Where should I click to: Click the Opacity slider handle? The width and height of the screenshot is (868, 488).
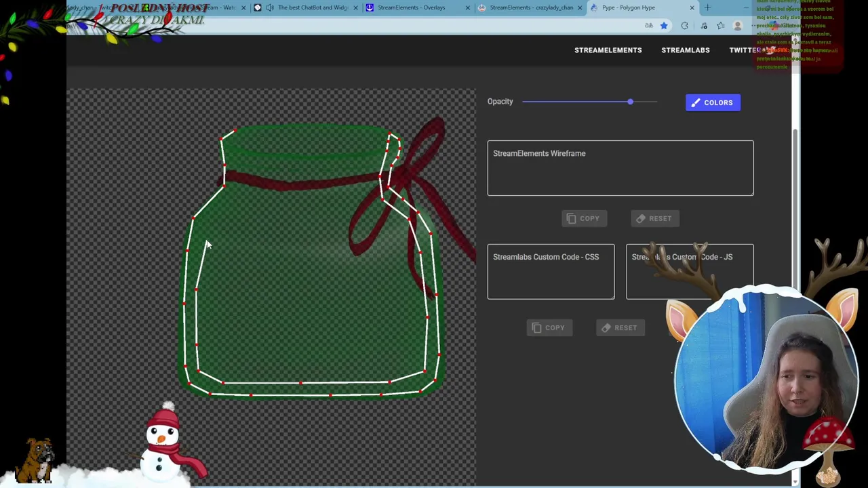tap(630, 102)
